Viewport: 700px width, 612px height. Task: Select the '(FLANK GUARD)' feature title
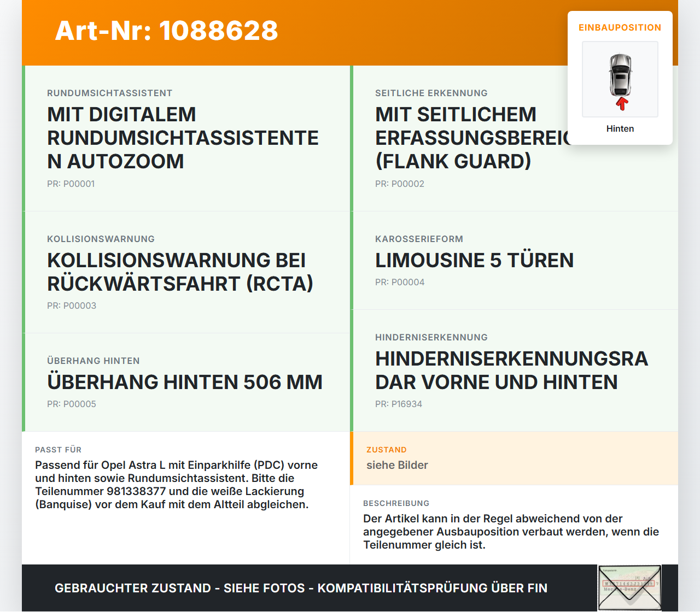(x=453, y=161)
